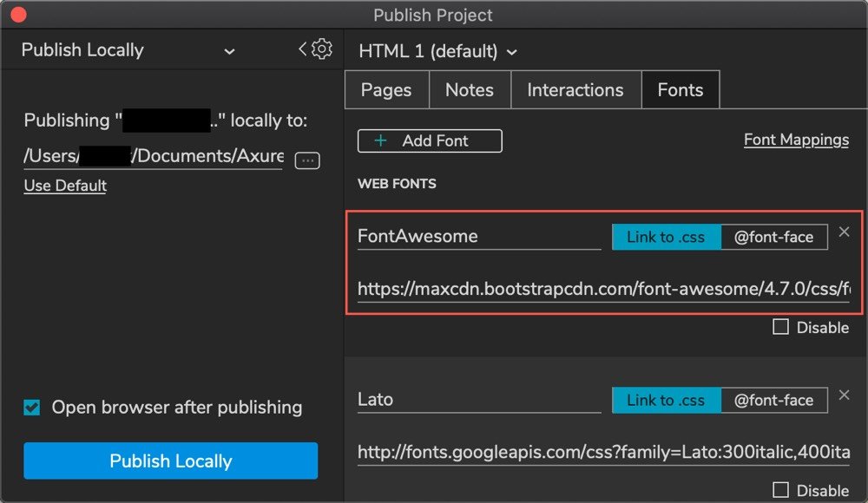Switch to the Interactions tab
This screenshot has height=503, width=868.
(x=575, y=89)
